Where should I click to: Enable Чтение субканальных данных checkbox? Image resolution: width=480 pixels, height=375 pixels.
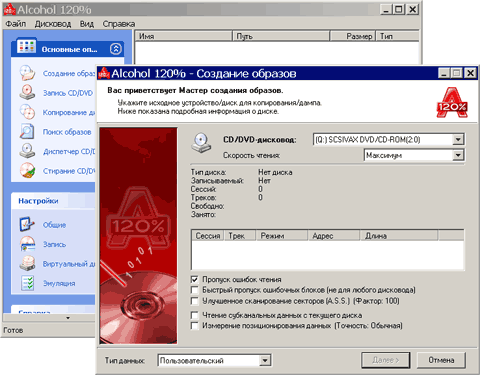pos(195,315)
